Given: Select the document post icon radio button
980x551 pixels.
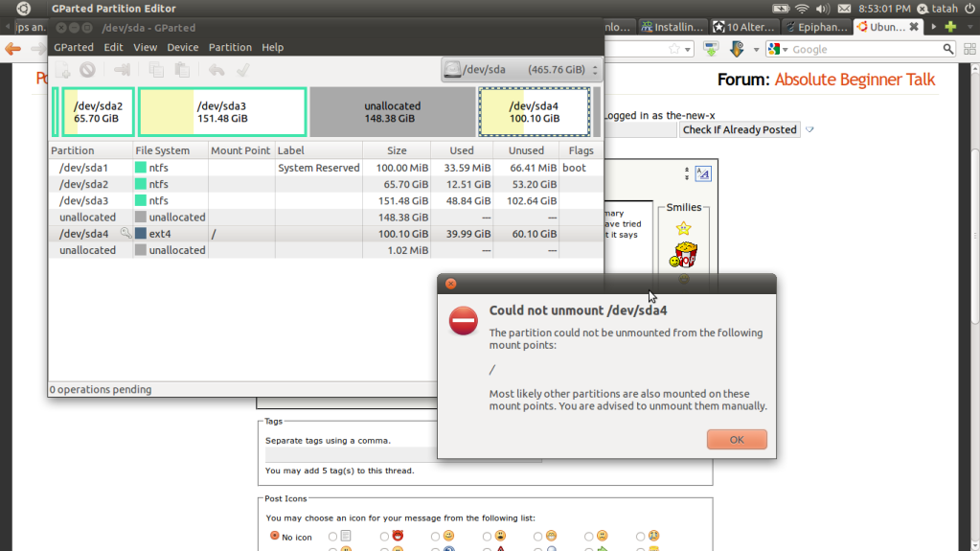Looking at the screenshot, I should click(333, 537).
